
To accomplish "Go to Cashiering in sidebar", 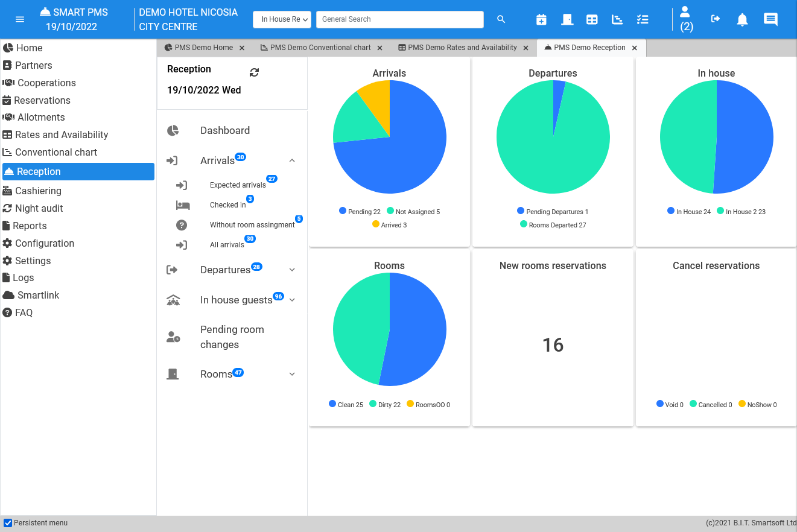I will click(x=38, y=191).
